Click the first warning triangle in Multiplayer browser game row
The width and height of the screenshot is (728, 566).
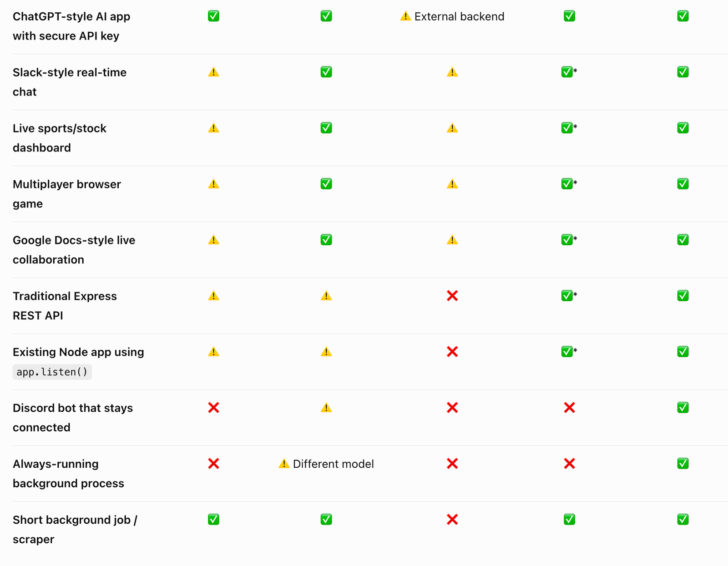213,184
